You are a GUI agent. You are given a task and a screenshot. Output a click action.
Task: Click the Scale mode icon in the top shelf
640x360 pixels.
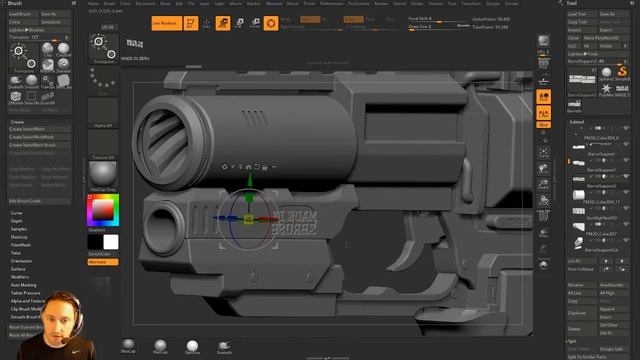[239, 23]
